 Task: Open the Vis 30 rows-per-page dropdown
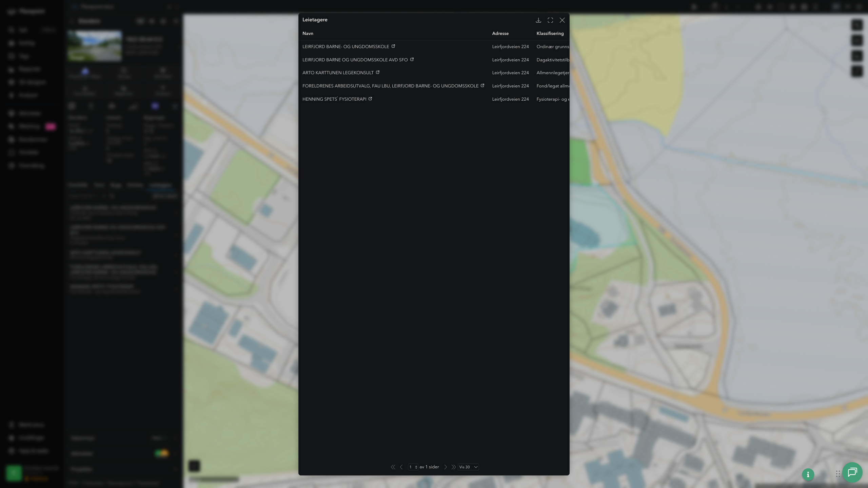tap(468, 467)
